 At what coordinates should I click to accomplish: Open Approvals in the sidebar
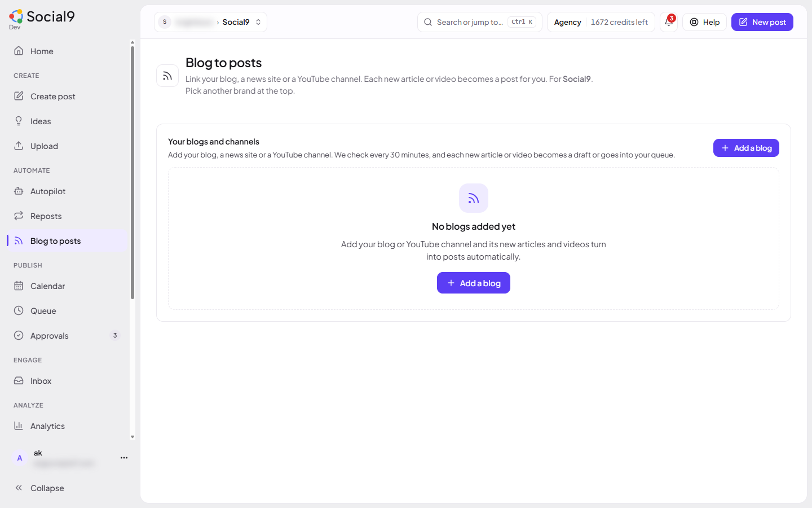point(68,335)
